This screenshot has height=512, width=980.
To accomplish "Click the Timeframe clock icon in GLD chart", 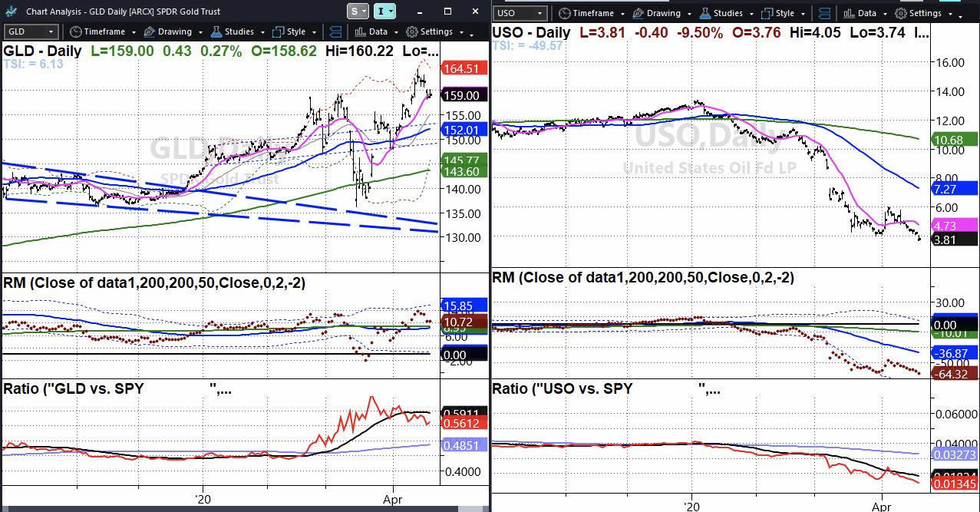I will [75, 31].
